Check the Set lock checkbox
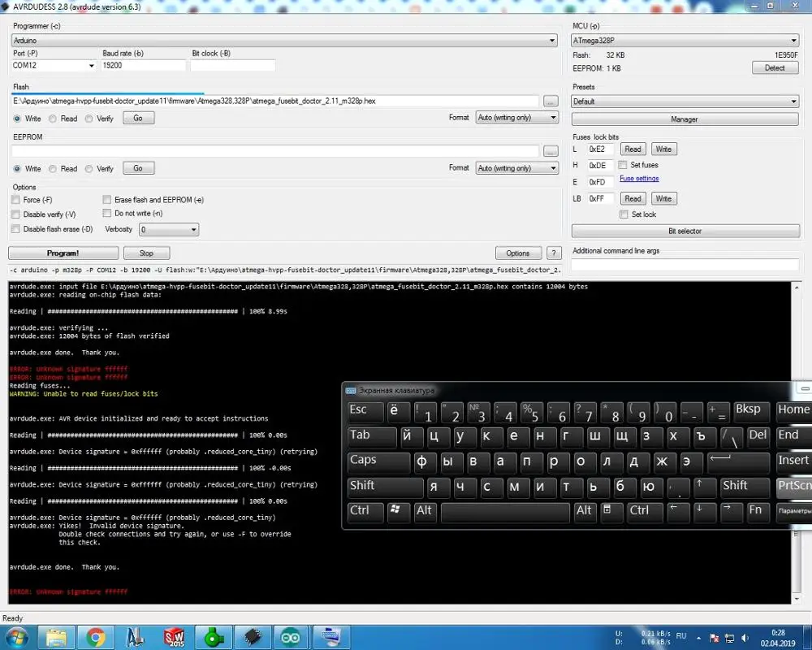 pyautogui.click(x=624, y=214)
